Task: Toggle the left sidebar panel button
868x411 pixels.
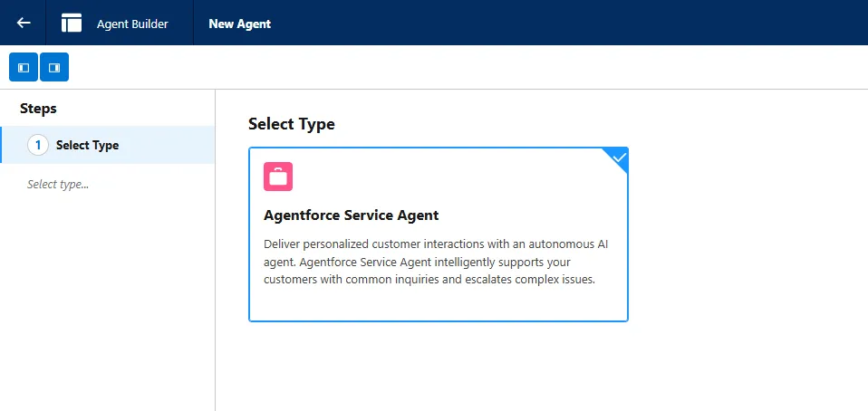Action: pyautogui.click(x=24, y=68)
